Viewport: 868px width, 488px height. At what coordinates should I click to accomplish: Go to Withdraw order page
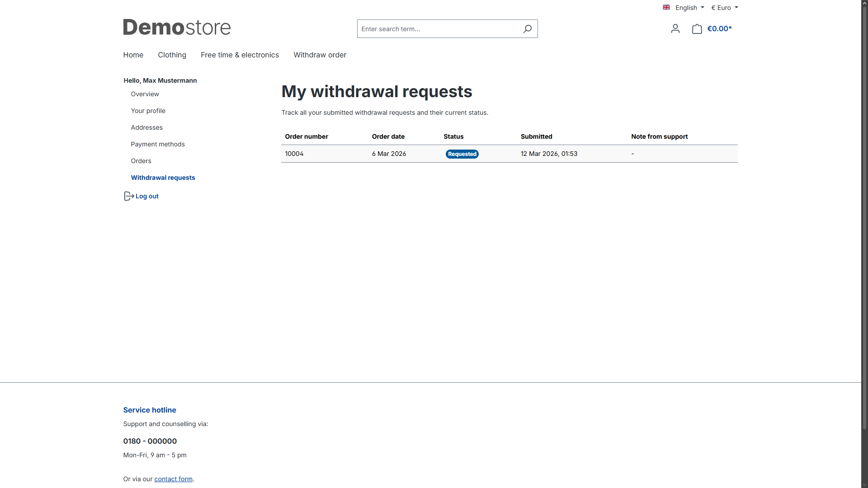pyautogui.click(x=320, y=55)
